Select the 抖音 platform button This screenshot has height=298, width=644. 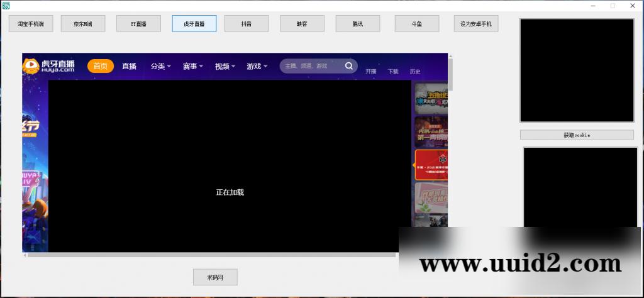click(247, 24)
